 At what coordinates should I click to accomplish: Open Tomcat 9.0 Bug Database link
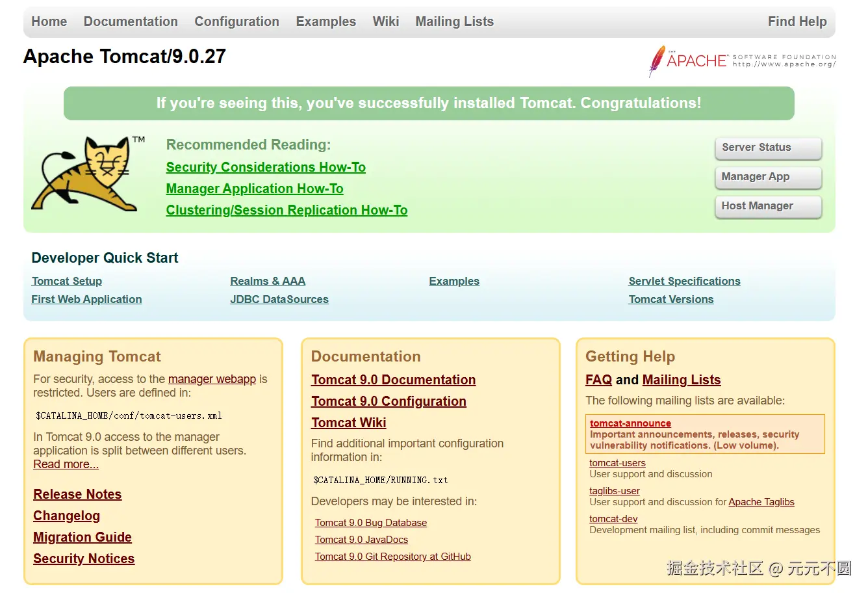click(371, 523)
